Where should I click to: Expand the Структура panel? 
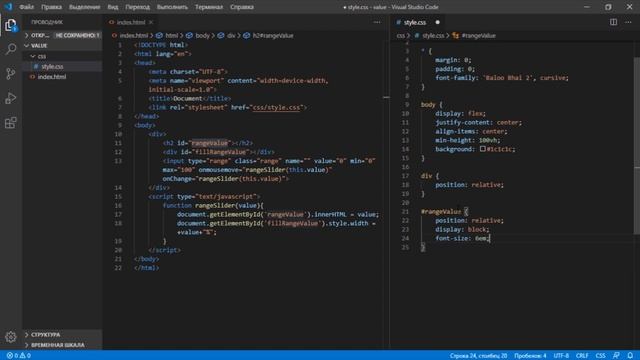click(x=61, y=335)
